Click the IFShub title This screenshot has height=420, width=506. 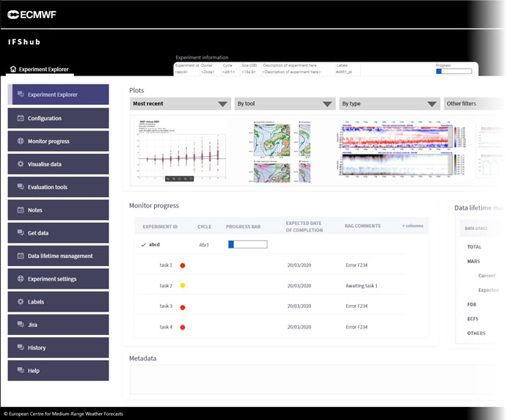tap(24, 42)
